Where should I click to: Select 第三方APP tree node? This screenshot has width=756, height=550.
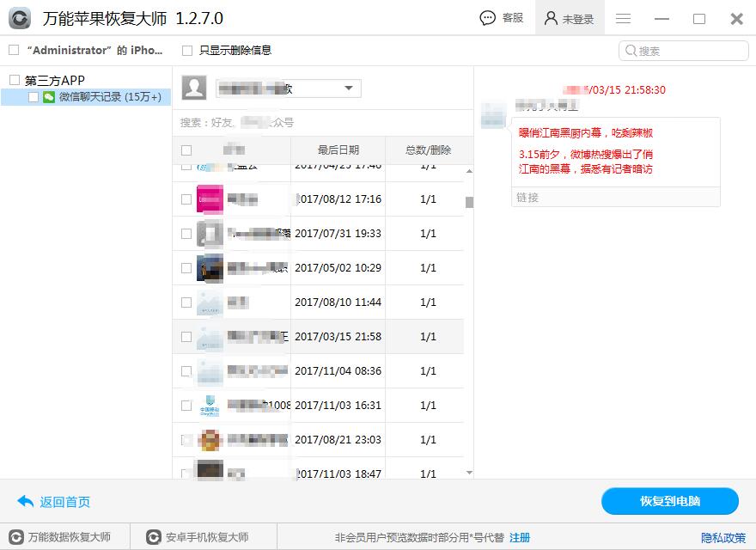(54, 80)
